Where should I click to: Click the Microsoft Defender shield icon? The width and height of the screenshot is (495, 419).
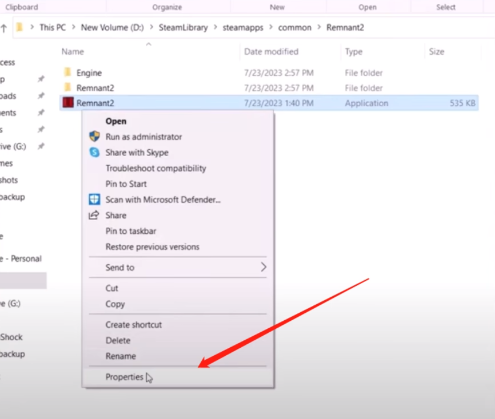94,199
